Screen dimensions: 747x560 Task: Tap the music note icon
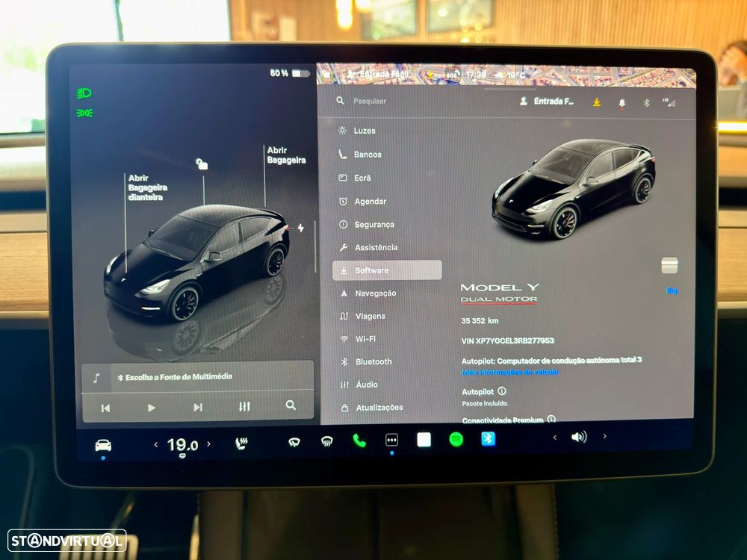point(96,378)
